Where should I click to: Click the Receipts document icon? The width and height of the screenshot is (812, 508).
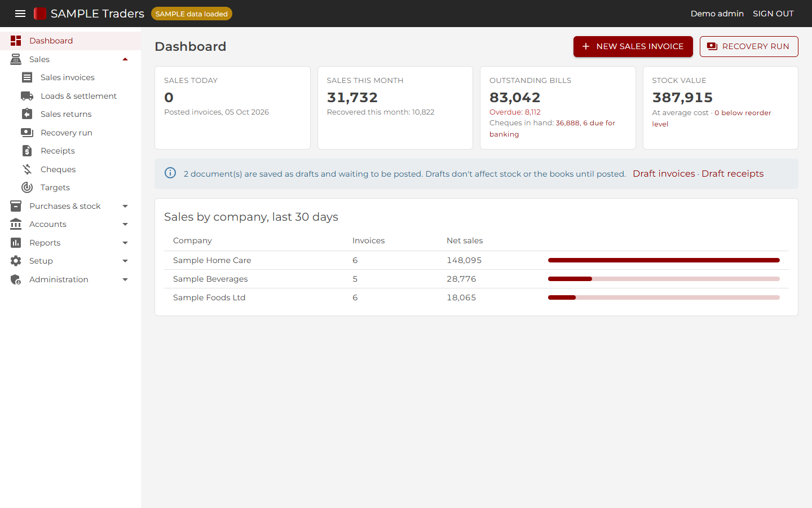[27, 151]
